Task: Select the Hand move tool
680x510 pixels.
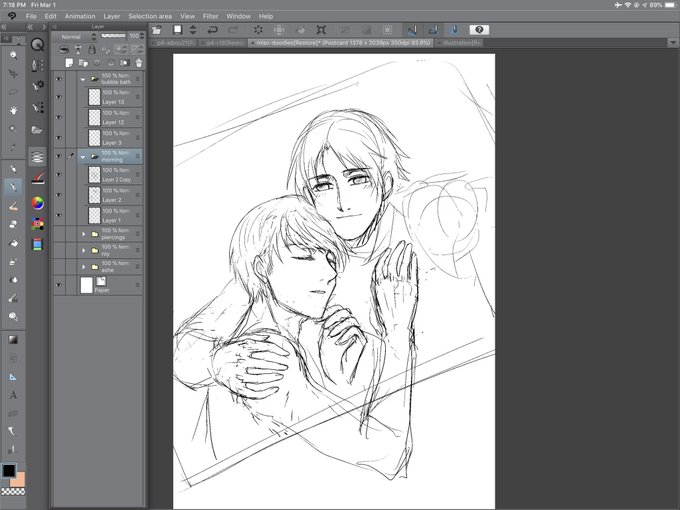Action: 13,110
